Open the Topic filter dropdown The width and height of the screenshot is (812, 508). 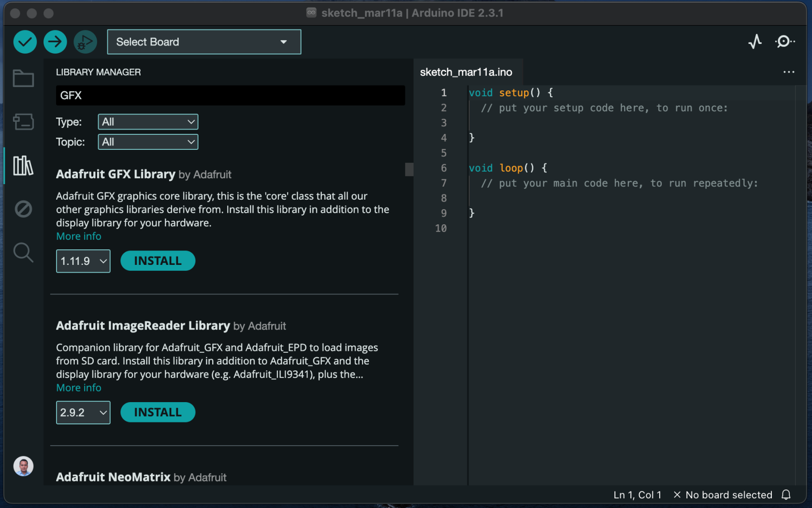[148, 142]
